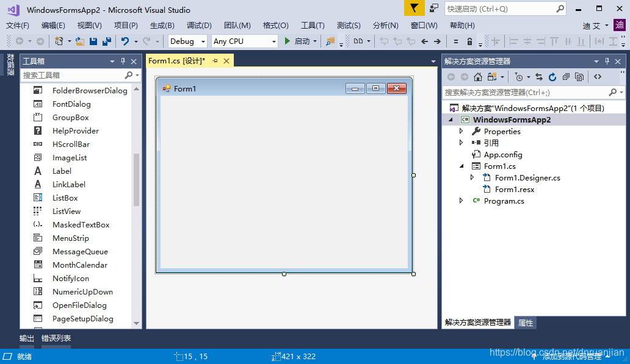630x364 pixels.
Task: Open the 错误列表 panel tab
Action: [x=56, y=338]
